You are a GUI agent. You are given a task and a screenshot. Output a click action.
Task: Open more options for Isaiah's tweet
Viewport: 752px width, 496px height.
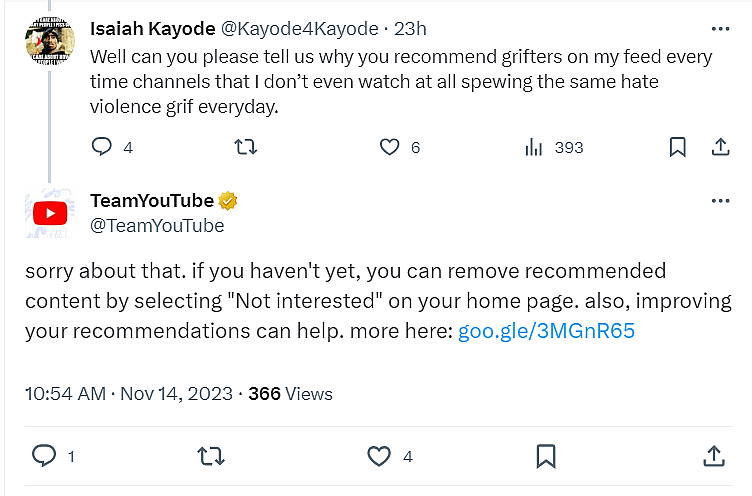[x=720, y=28]
